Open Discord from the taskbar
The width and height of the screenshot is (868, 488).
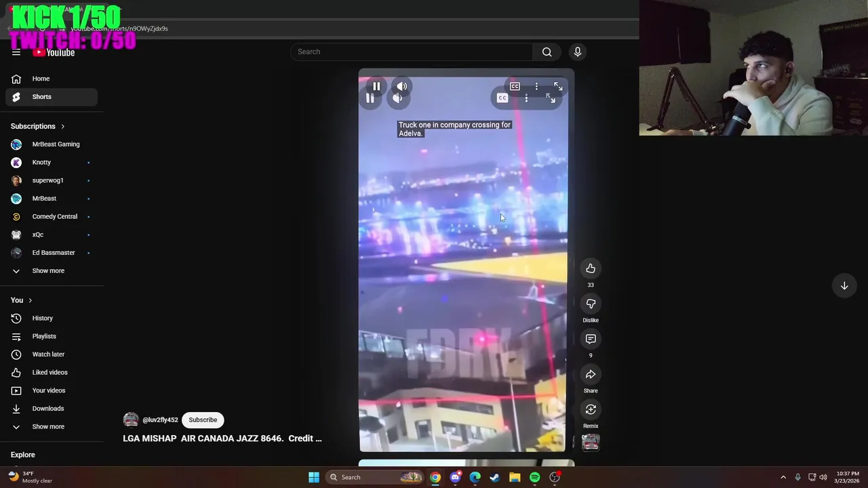[456, 477]
